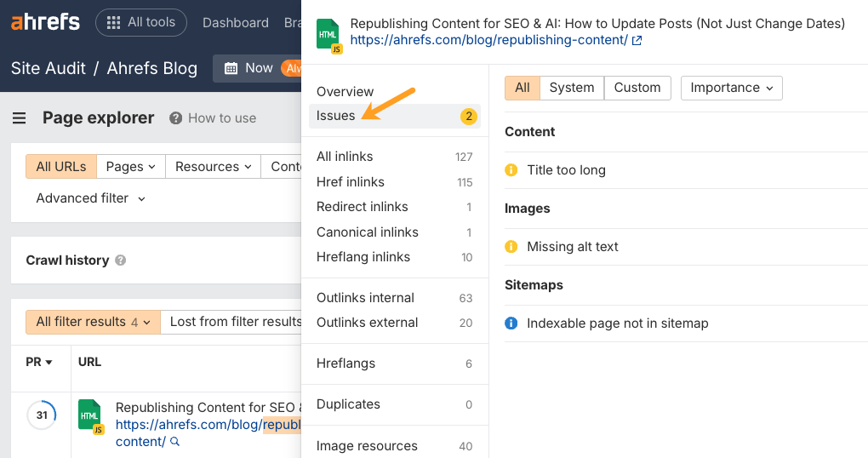Switch to Custom issues filter

637,88
